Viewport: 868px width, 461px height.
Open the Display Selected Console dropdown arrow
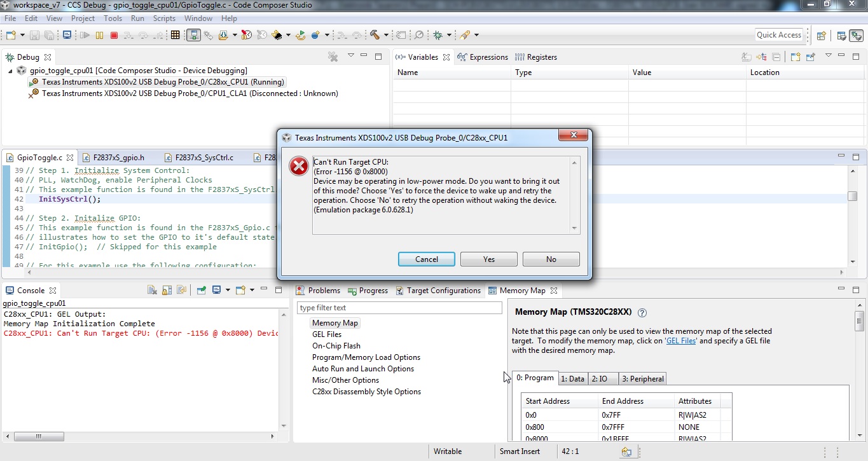(227, 290)
